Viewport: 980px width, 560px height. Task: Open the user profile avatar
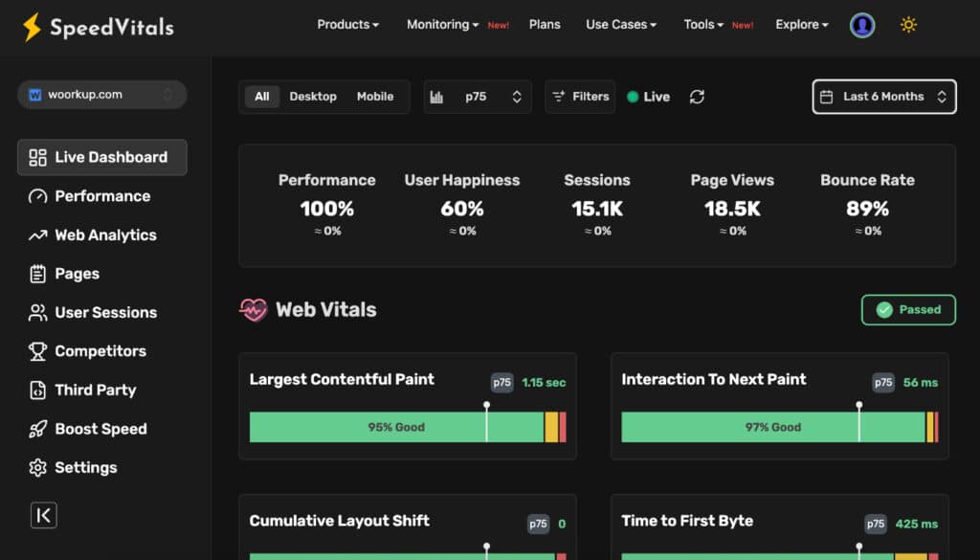862,25
